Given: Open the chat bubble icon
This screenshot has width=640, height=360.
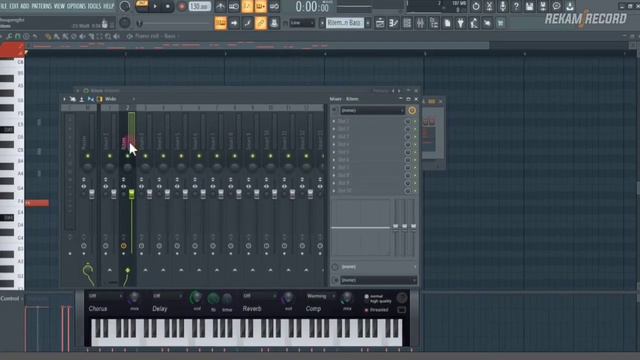Looking at the screenshot, I should click(556, 6).
